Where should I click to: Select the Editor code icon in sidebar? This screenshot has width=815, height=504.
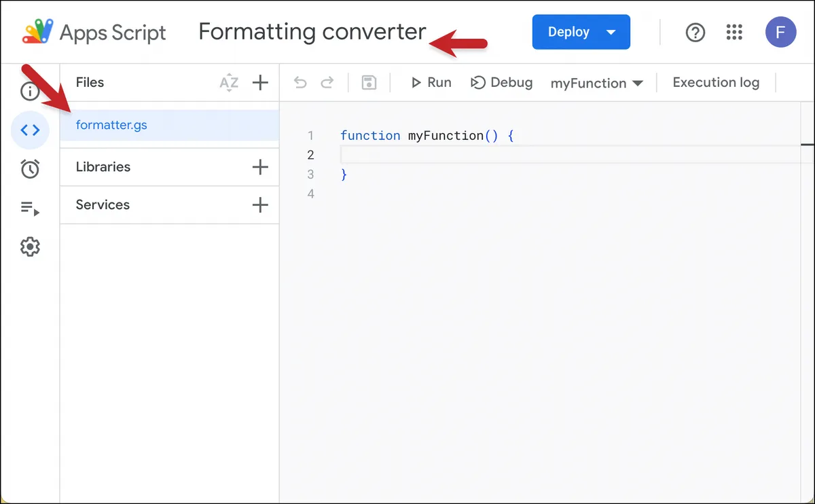point(30,130)
